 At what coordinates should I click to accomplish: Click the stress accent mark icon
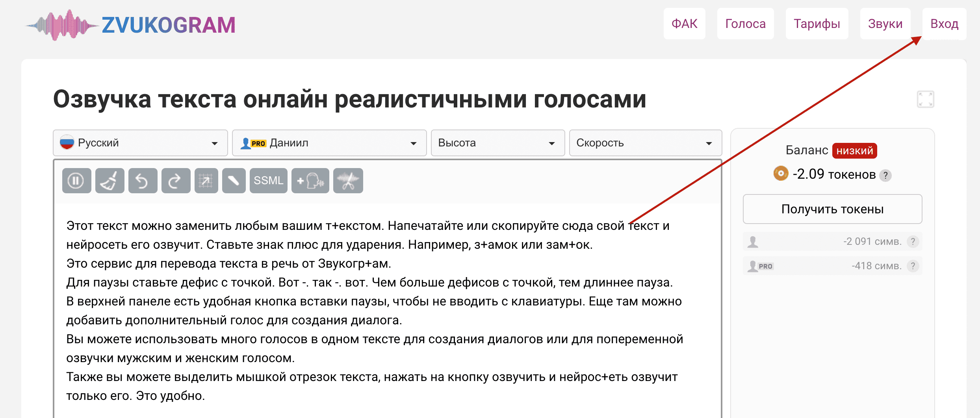pos(234,181)
